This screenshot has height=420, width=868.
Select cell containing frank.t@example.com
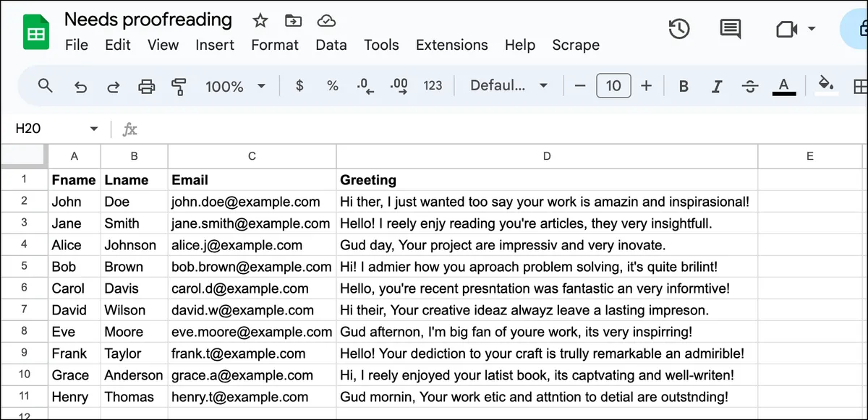click(252, 353)
